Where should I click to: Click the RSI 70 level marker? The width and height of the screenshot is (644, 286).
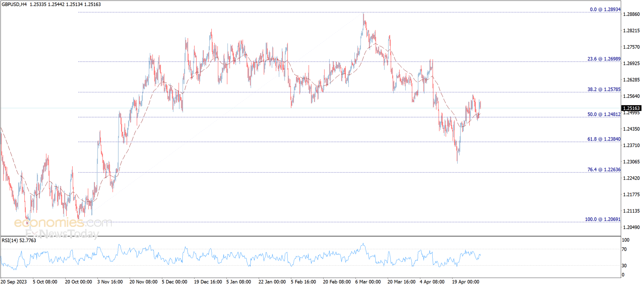click(x=624, y=249)
